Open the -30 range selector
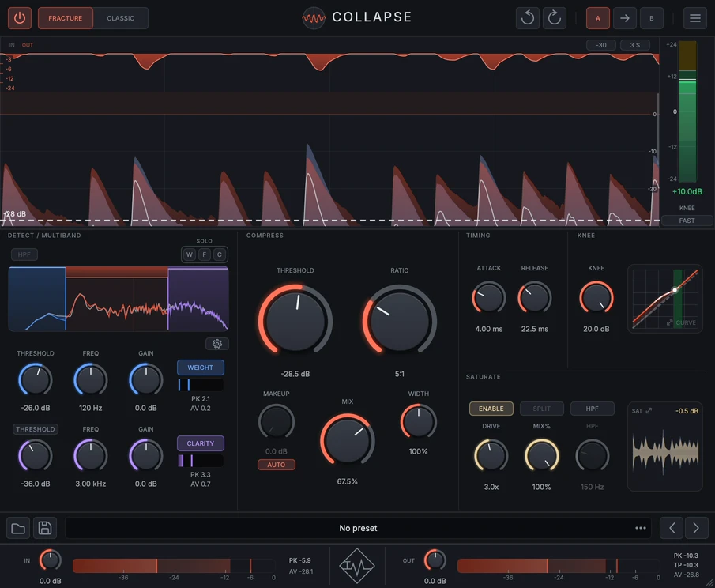The height and width of the screenshot is (588, 715). coord(601,45)
